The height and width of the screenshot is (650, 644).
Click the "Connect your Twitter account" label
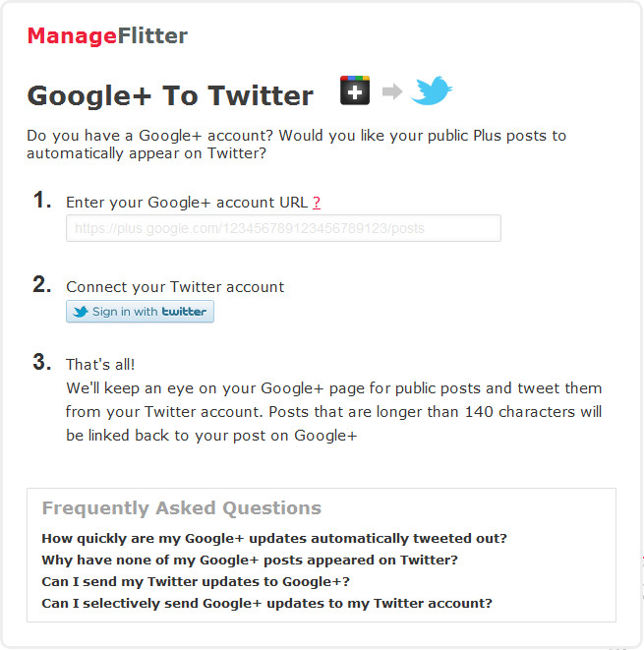click(x=175, y=287)
